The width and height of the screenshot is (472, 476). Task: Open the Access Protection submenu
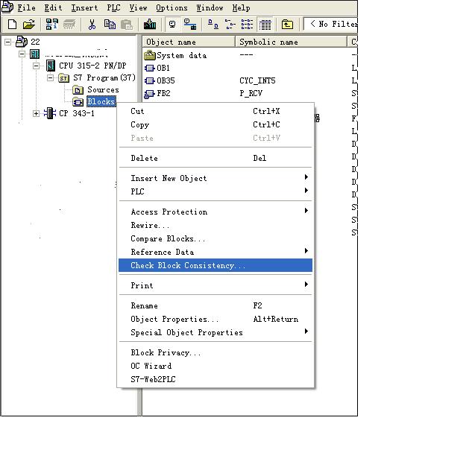tap(215, 212)
